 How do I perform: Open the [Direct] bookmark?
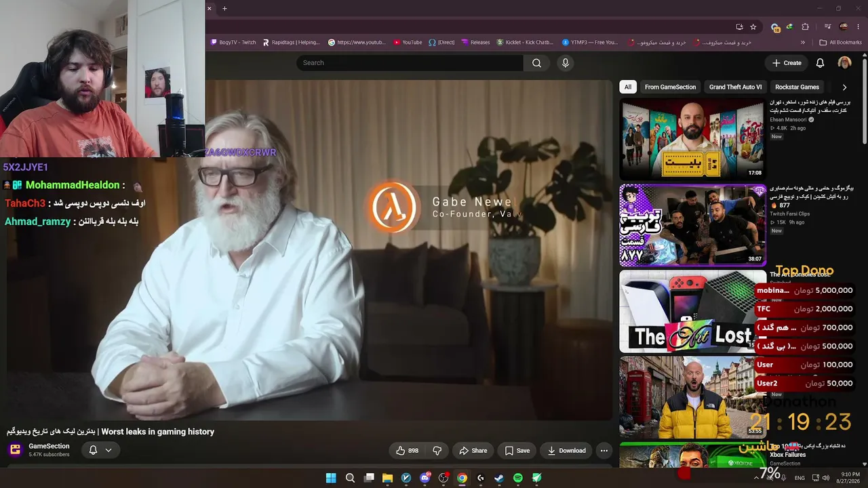441,42
